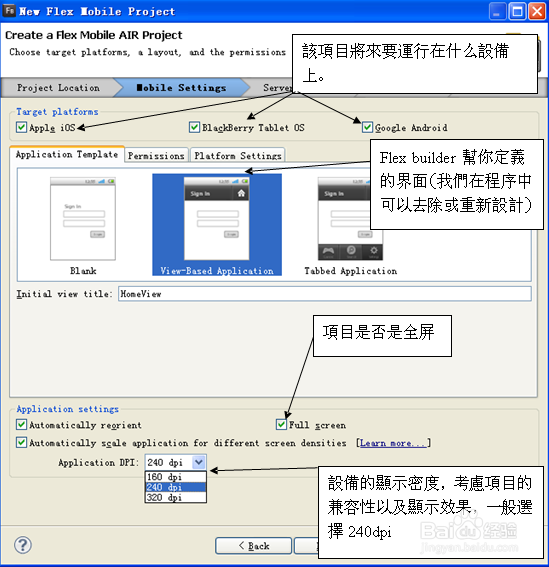Open the Platform Settings tab
Screen dimensions: 549x567
(238, 156)
